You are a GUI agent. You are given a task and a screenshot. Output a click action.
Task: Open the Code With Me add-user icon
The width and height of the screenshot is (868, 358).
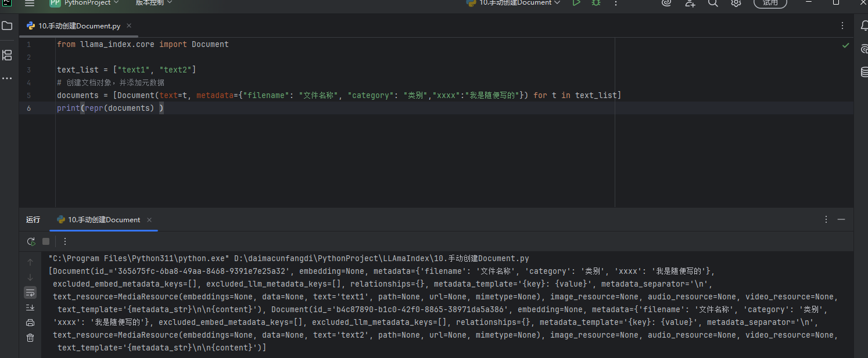click(x=690, y=3)
